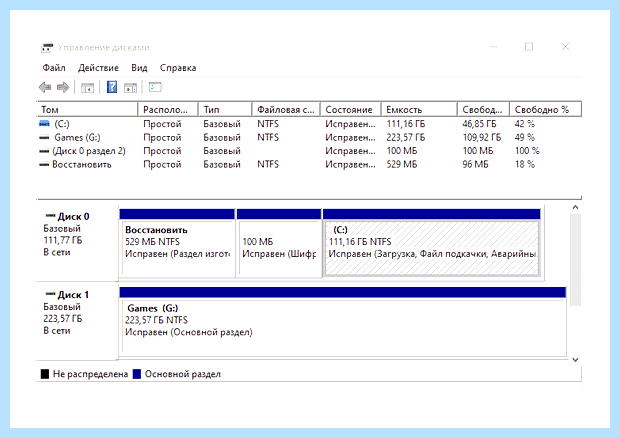Sort by the Свобод... column header
Image resolution: width=620 pixels, height=438 pixels.
483,110
